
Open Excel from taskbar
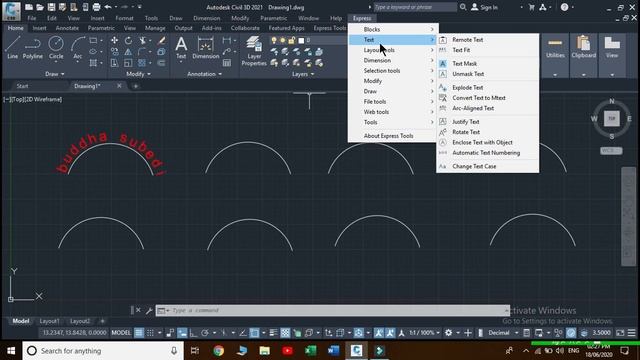(x=310, y=351)
